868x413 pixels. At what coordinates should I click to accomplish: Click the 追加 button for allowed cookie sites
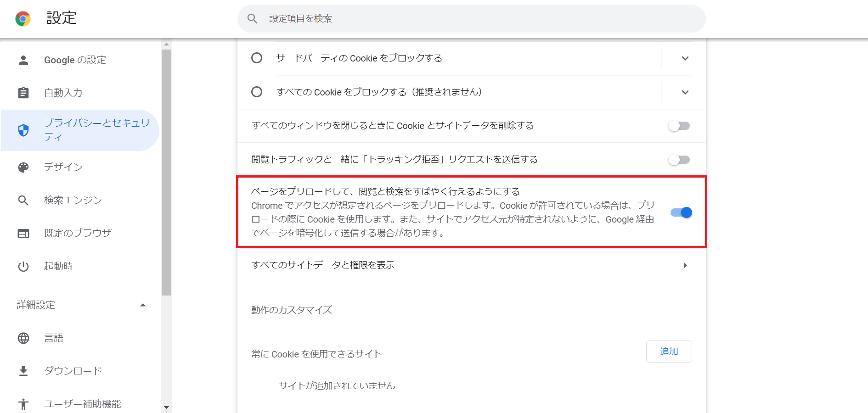[x=669, y=352]
